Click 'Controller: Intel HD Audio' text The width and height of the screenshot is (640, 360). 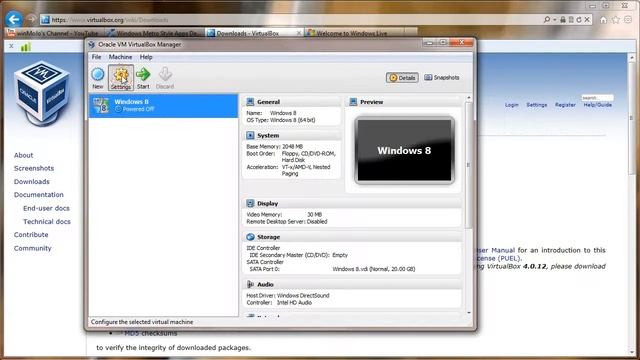click(x=279, y=302)
